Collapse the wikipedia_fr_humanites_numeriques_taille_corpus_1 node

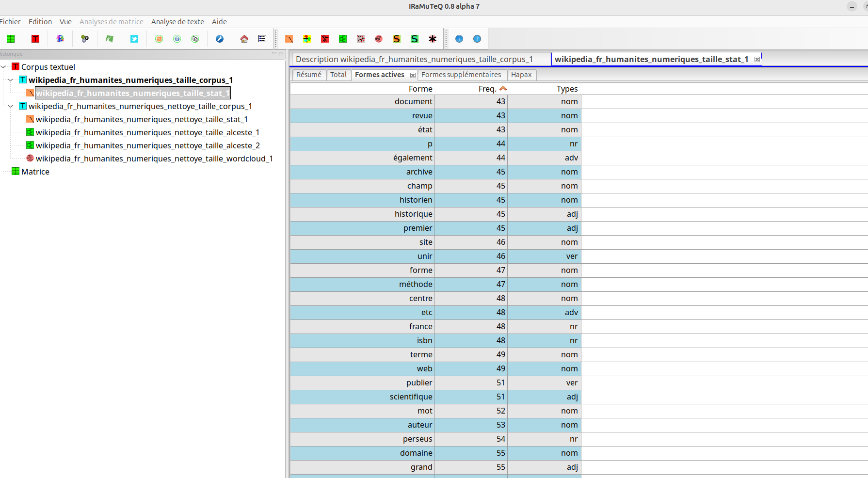tap(11, 80)
